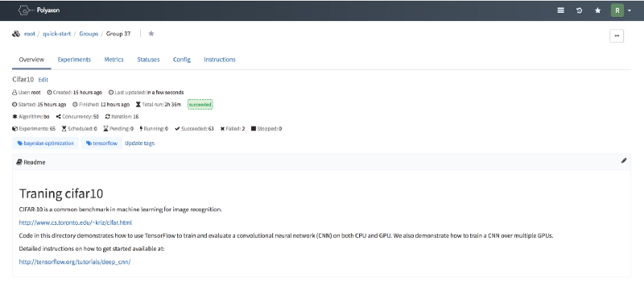Open bookmarks star icon in header
644x295 pixels.
point(597,10)
